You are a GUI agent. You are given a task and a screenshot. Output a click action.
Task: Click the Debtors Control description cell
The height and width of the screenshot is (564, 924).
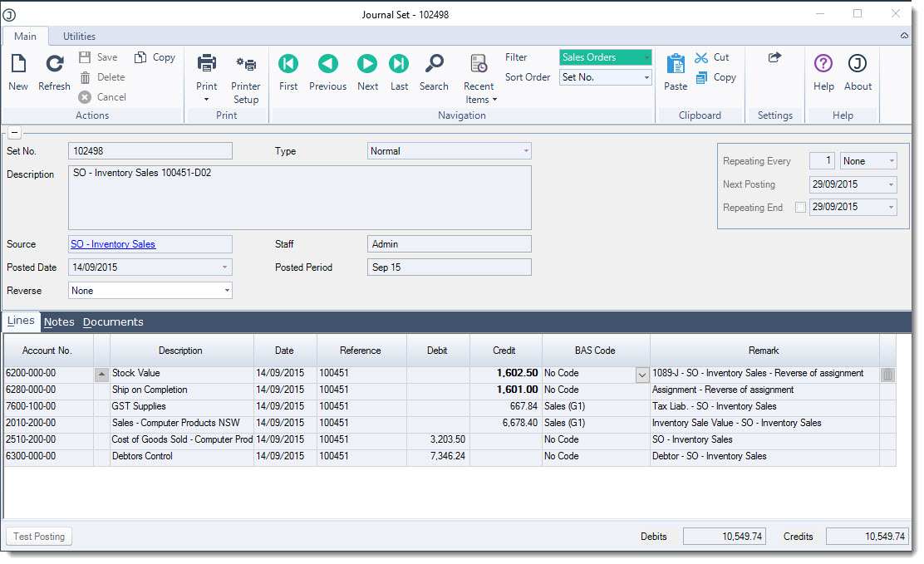click(x=181, y=456)
